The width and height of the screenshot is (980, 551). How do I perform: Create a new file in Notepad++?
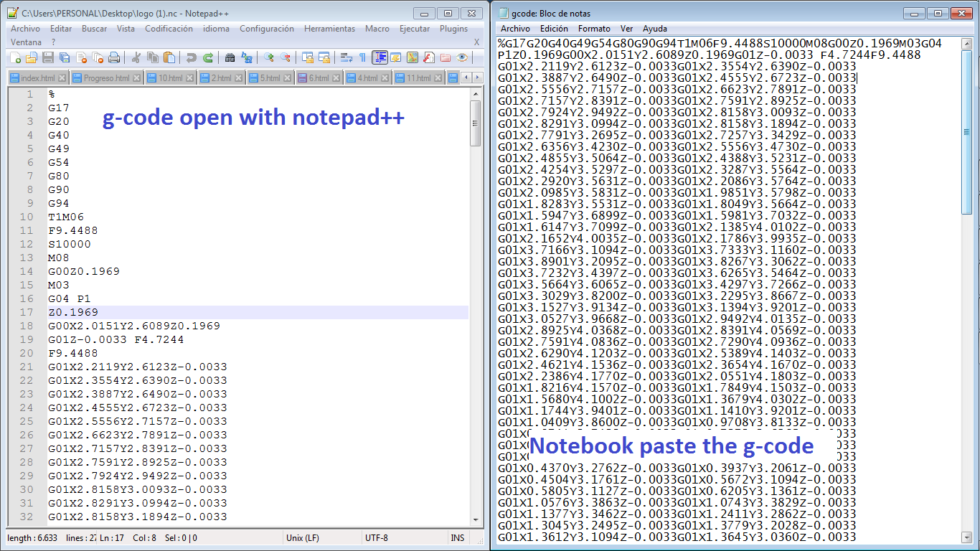click(x=15, y=57)
